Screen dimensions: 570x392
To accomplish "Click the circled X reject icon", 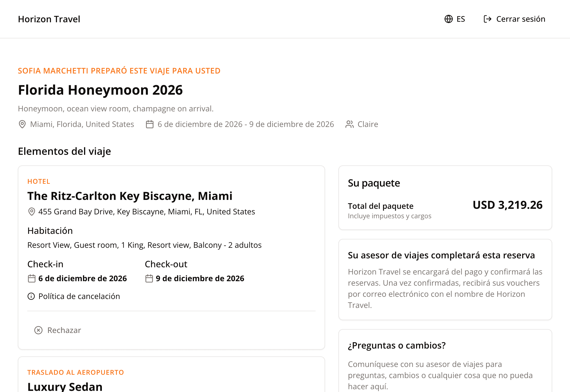I will pos(38,330).
